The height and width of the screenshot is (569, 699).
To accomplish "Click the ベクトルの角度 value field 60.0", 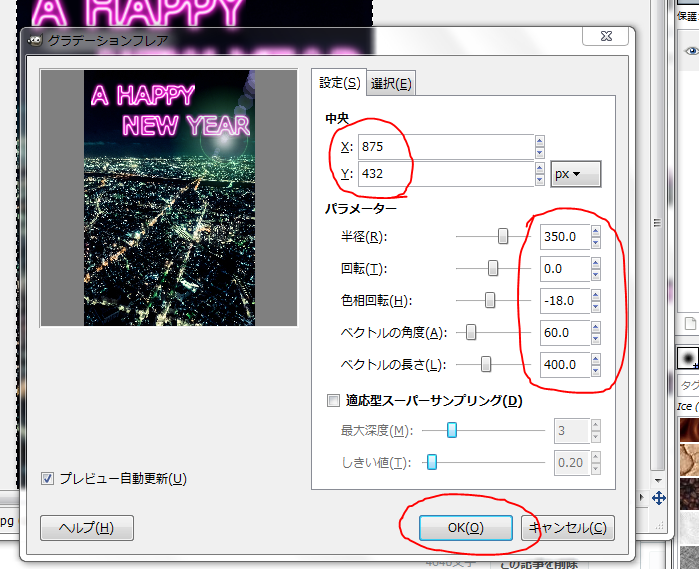I will [565, 333].
